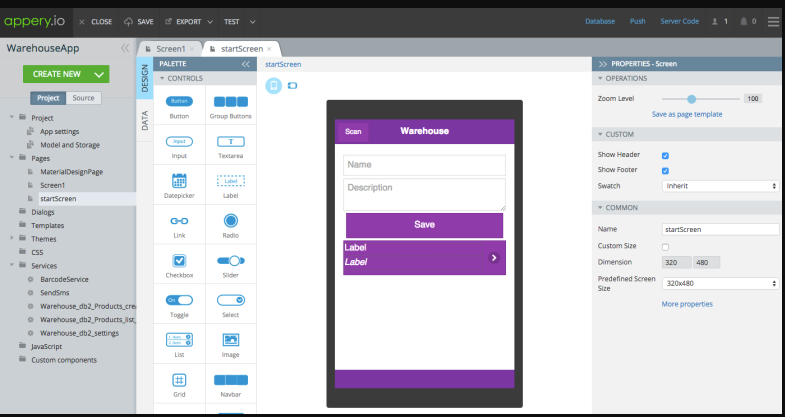This screenshot has height=417, width=785.
Task: Click Close in the top toolbar
Action: point(95,22)
